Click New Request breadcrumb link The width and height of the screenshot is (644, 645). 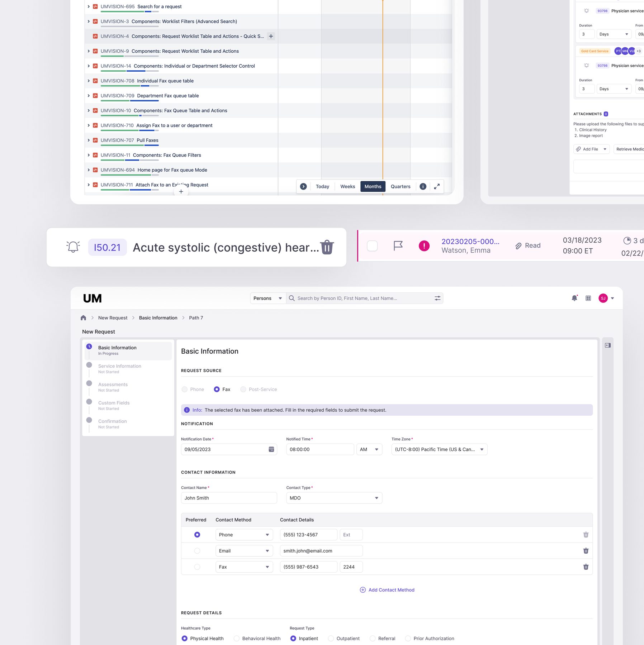(x=113, y=318)
